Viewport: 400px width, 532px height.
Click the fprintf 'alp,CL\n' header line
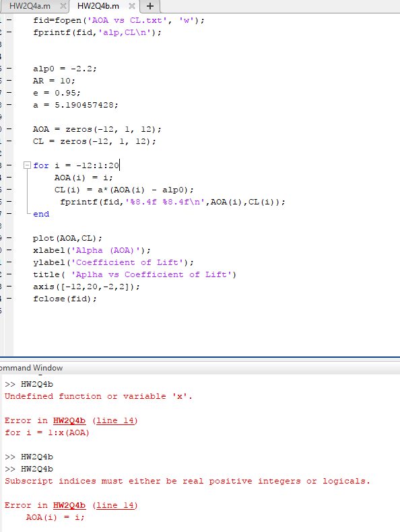click(97, 32)
